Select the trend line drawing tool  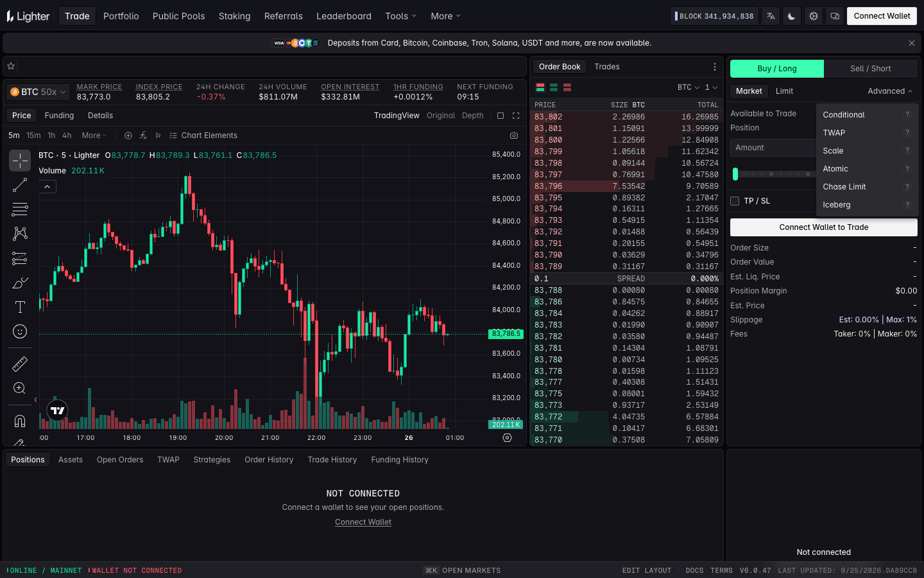[x=20, y=185]
